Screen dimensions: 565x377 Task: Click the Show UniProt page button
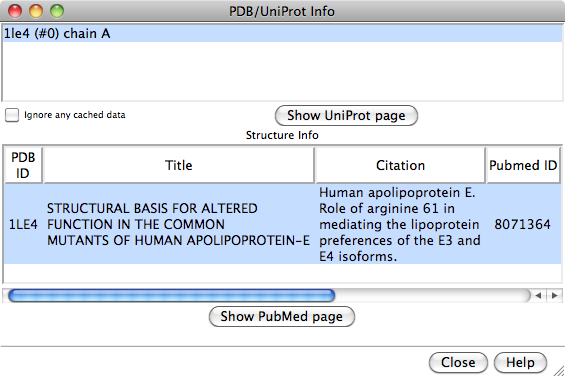(x=346, y=116)
